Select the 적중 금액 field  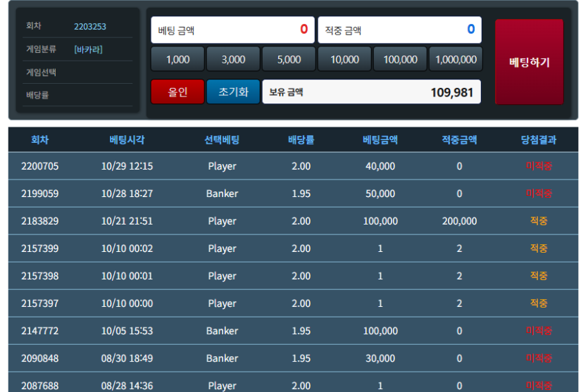tap(400, 30)
